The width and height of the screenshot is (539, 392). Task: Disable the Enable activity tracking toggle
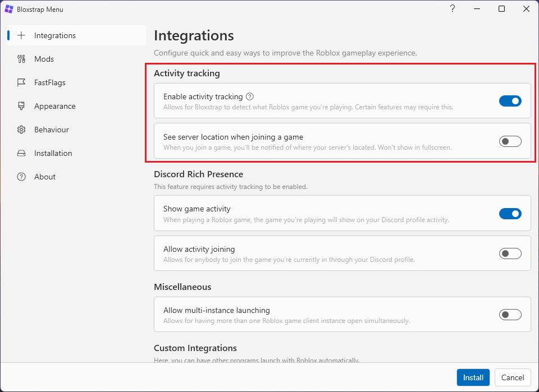click(x=510, y=101)
